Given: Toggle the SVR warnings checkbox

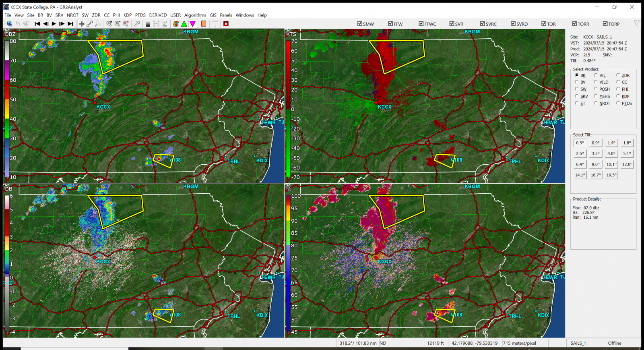Looking at the screenshot, I should (452, 24).
